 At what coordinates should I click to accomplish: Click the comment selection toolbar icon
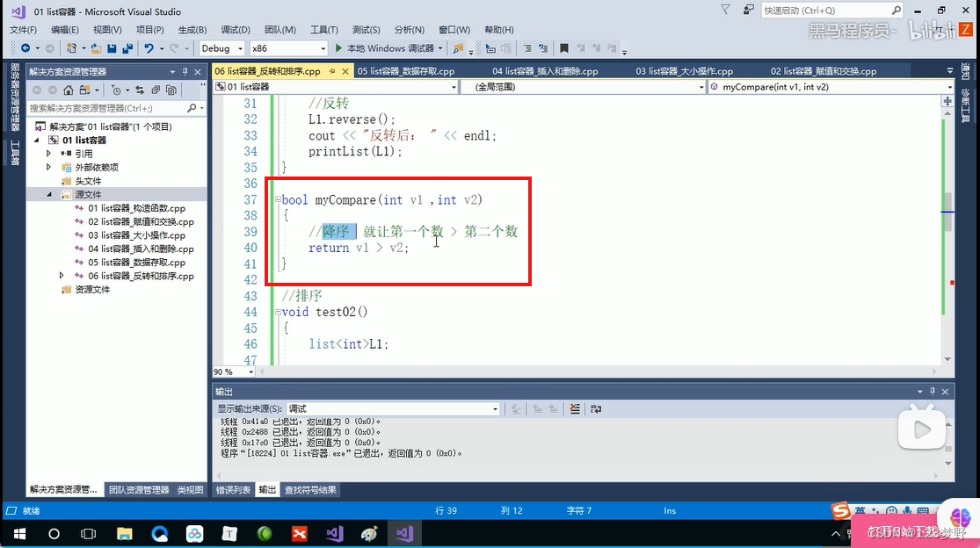point(527,48)
